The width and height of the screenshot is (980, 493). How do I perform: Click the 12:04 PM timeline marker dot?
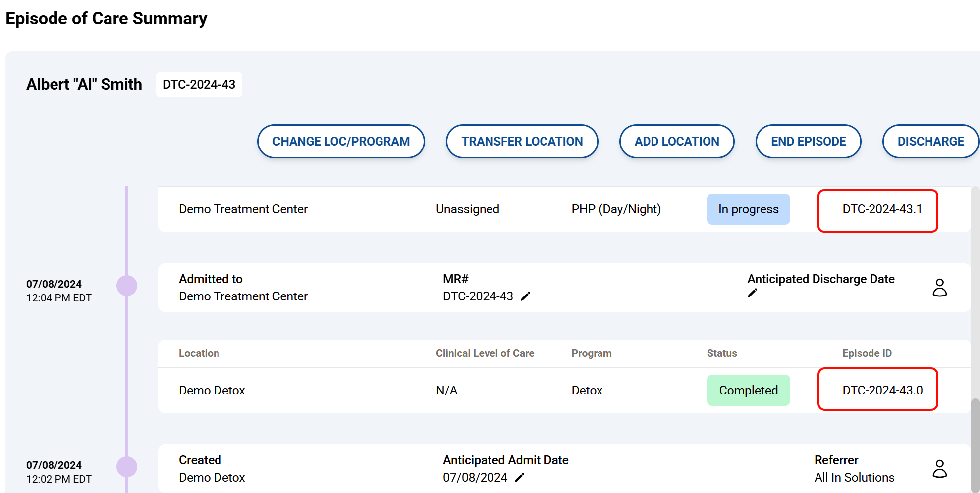click(127, 286)
